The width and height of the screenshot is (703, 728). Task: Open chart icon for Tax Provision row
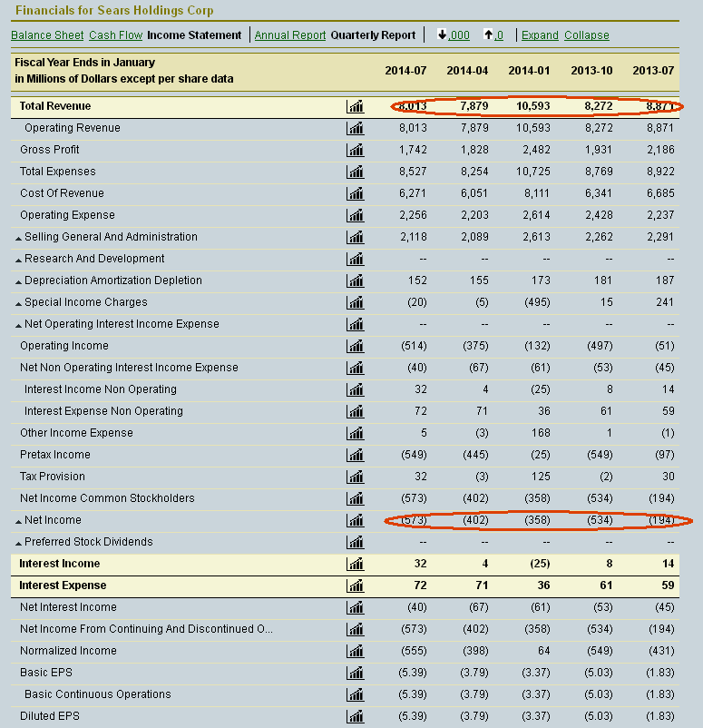click(356, 477)
